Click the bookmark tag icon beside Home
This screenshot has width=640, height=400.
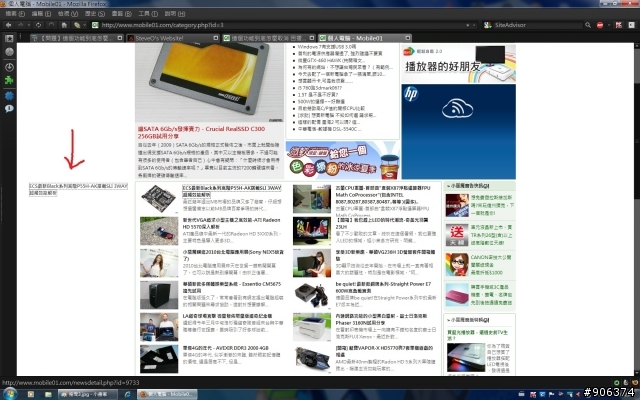pyautogui.click(x=77, y=25)
